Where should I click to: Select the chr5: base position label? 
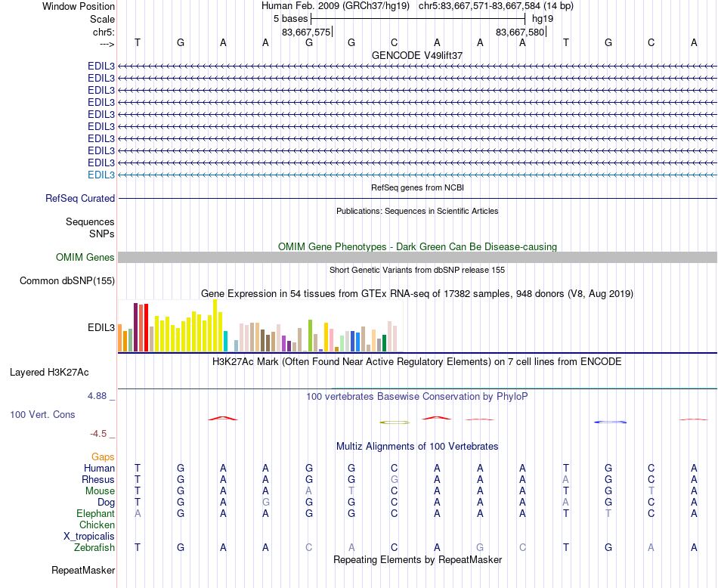click(104, 32)
